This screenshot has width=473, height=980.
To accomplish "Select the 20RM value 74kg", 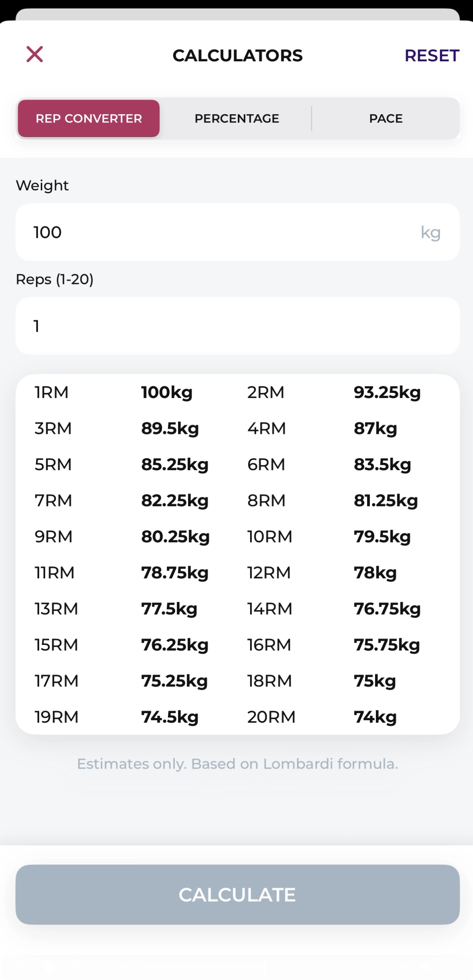I will [375, 717].
